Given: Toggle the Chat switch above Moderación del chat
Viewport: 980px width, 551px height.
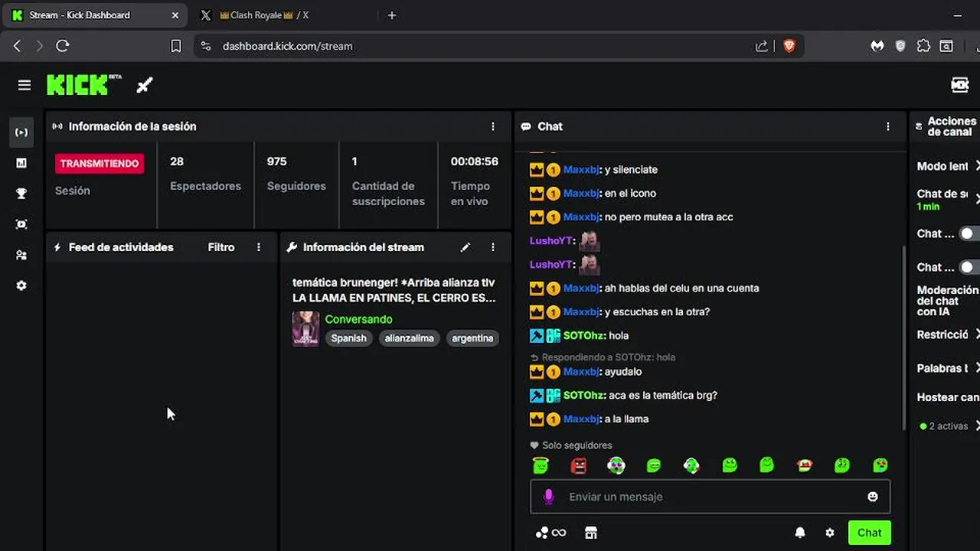Looking at the screenshot, I should pos(969,267).
